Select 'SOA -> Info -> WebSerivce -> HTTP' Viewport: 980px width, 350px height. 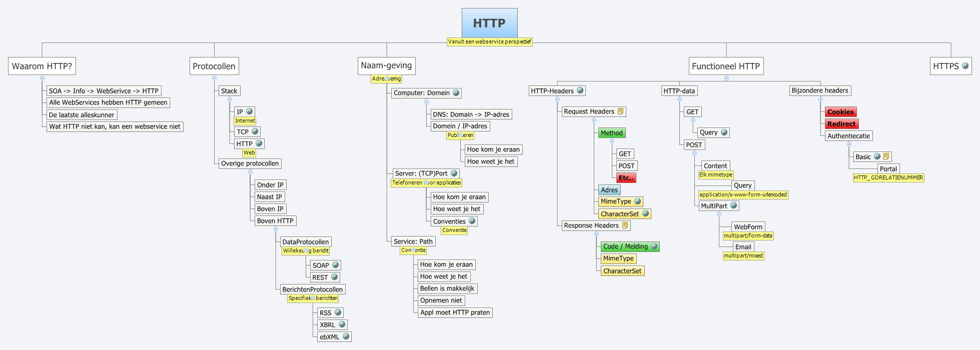(104, 90)
